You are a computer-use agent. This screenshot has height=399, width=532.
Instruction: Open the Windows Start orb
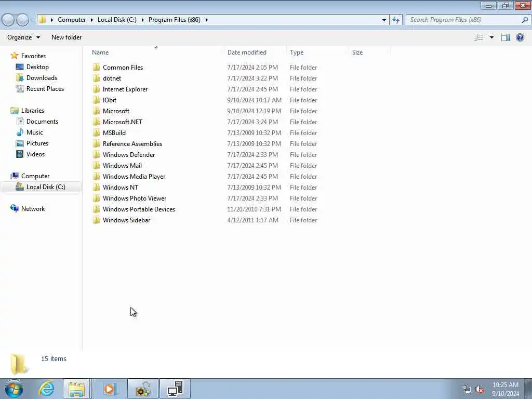14,389
